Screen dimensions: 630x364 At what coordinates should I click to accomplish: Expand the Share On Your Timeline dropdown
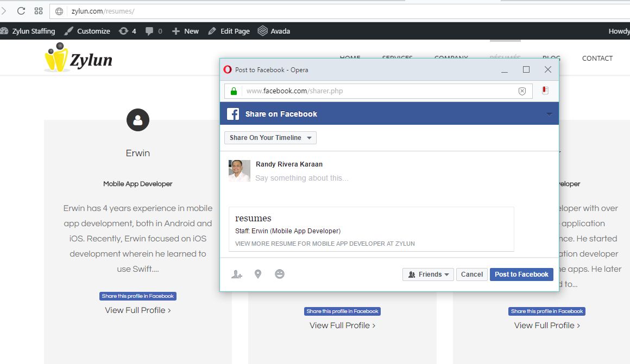[270, 138]
